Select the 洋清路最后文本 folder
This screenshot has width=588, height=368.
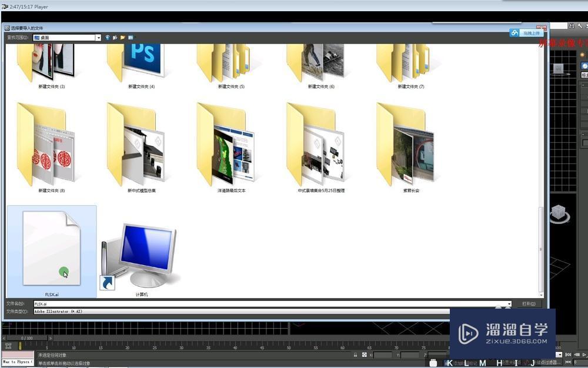[x=231, y=148]
